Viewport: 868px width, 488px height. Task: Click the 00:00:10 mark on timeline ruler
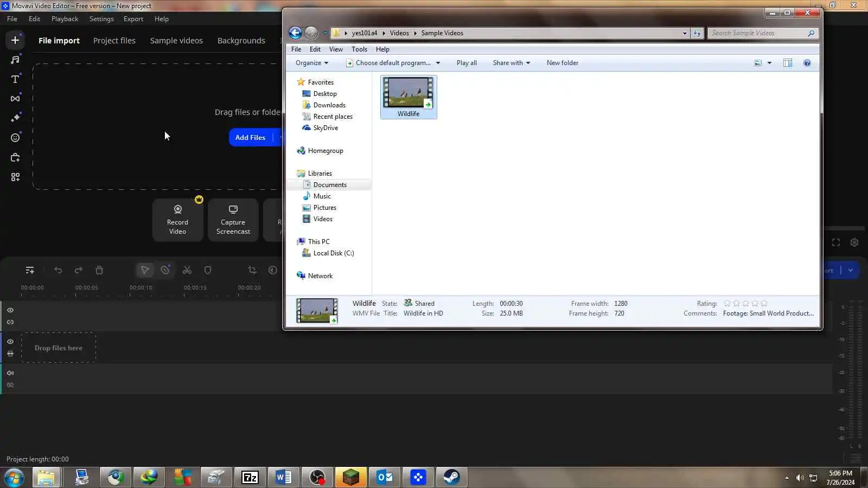[x=141, y=288]
